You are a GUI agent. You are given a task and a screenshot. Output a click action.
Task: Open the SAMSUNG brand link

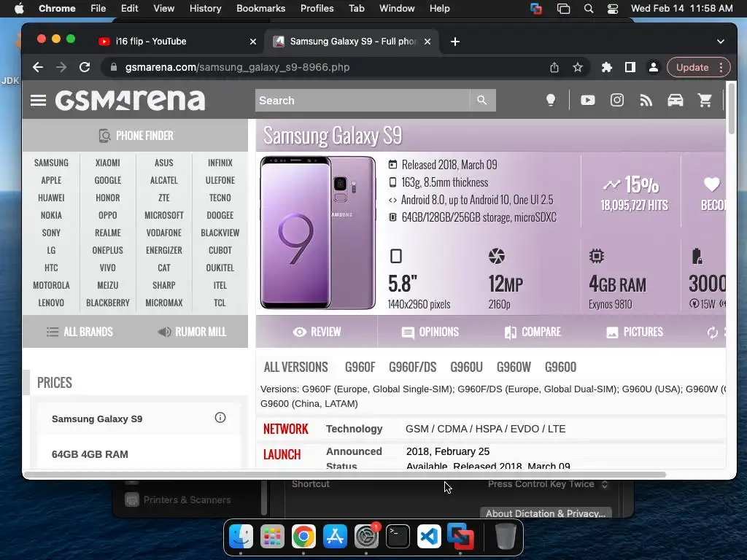pyautogui.click(x=51, y=163)
